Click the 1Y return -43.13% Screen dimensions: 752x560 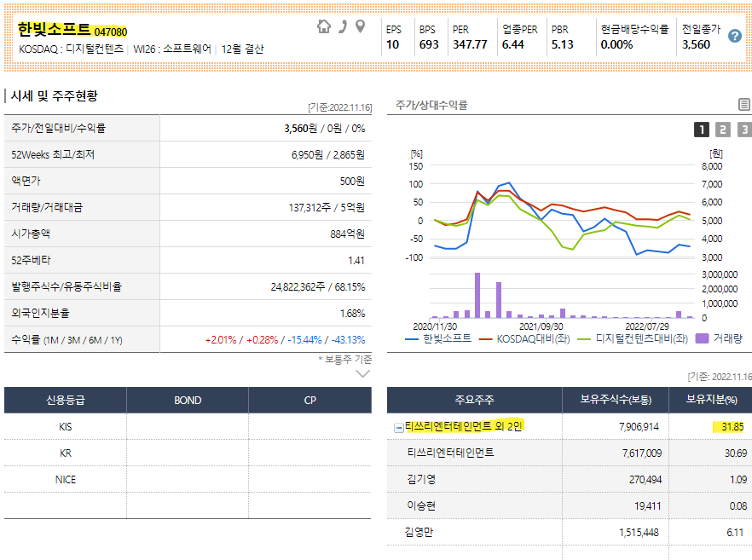350,340
